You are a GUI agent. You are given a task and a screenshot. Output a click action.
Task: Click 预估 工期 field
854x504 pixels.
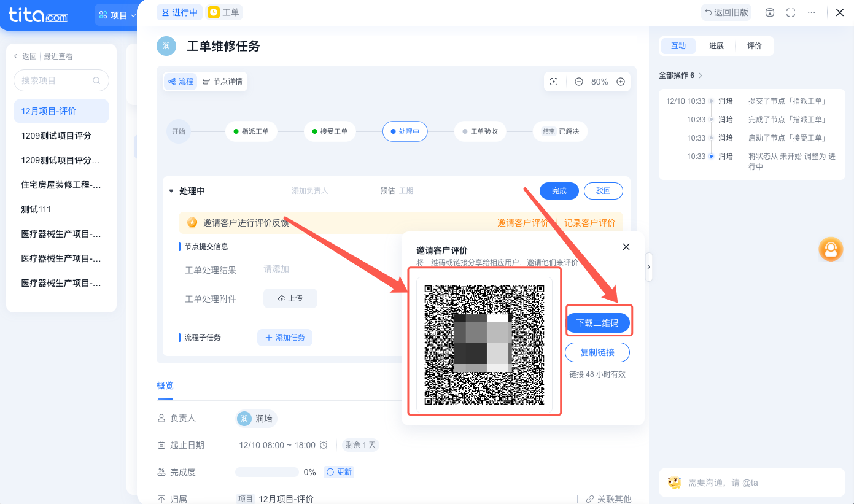(x=397, y=191)
